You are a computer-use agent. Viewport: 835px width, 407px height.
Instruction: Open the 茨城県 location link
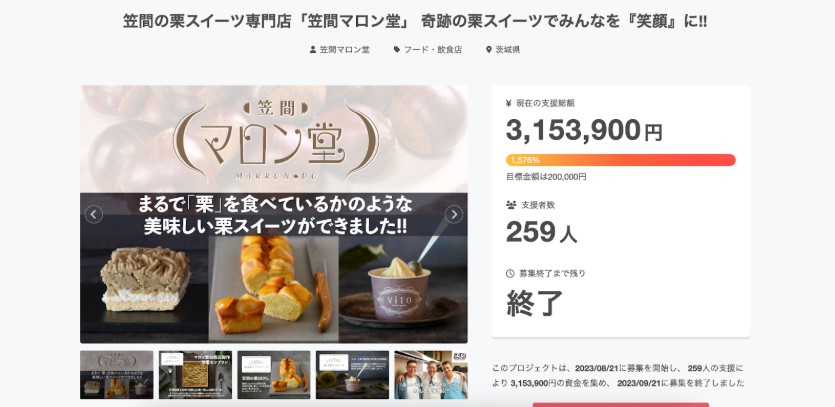point(508,50)
